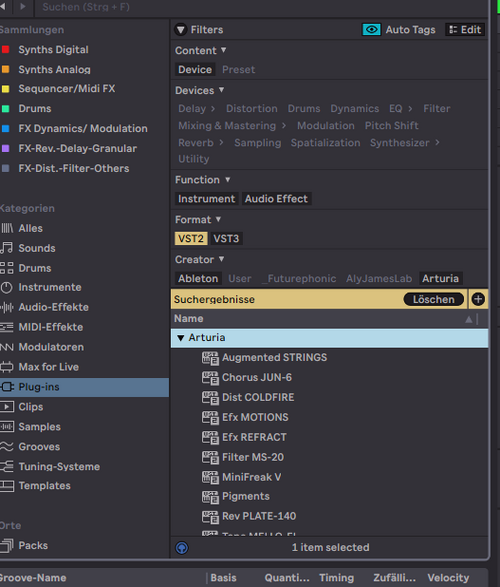This screenshot has height=587, width=500.
Task: Click the Filter MS-20 plug-in icon
Action: (210, 457)
